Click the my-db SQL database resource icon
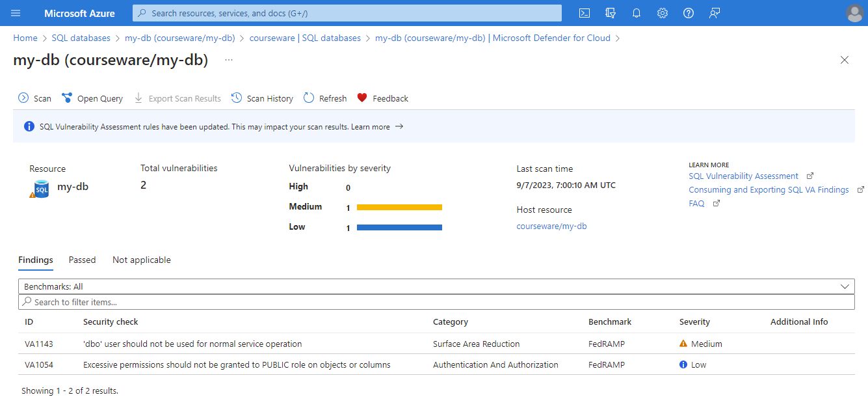 click(41, 189)
